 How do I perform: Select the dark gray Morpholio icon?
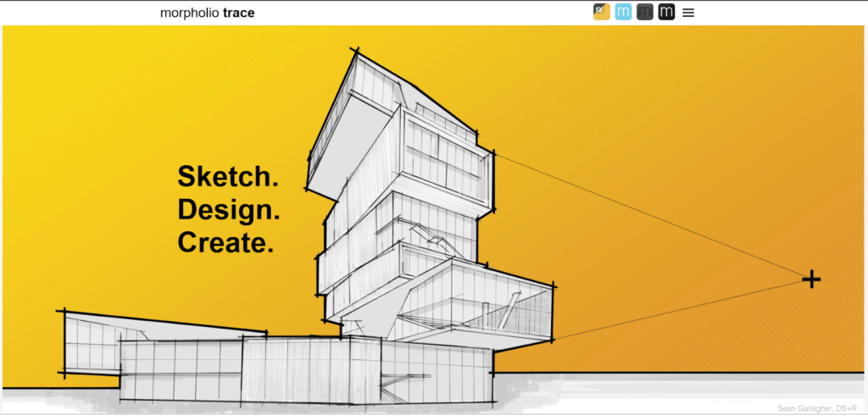point(645,12)
